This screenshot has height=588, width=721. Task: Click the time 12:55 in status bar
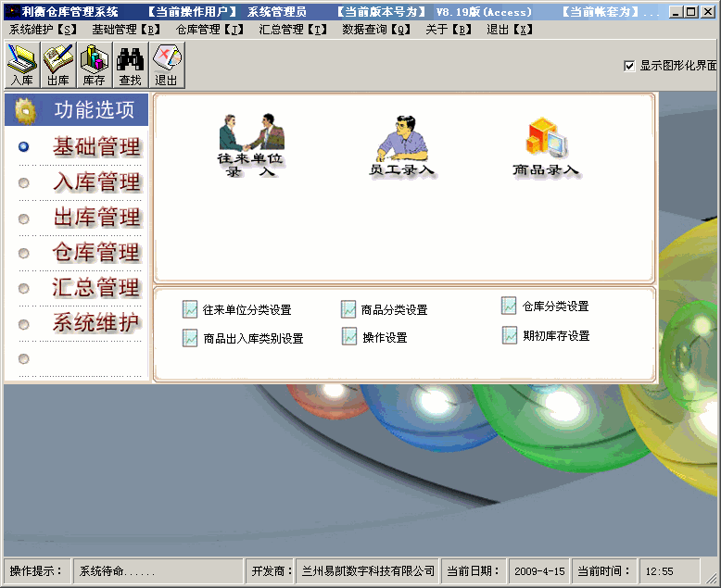(659, 571)
